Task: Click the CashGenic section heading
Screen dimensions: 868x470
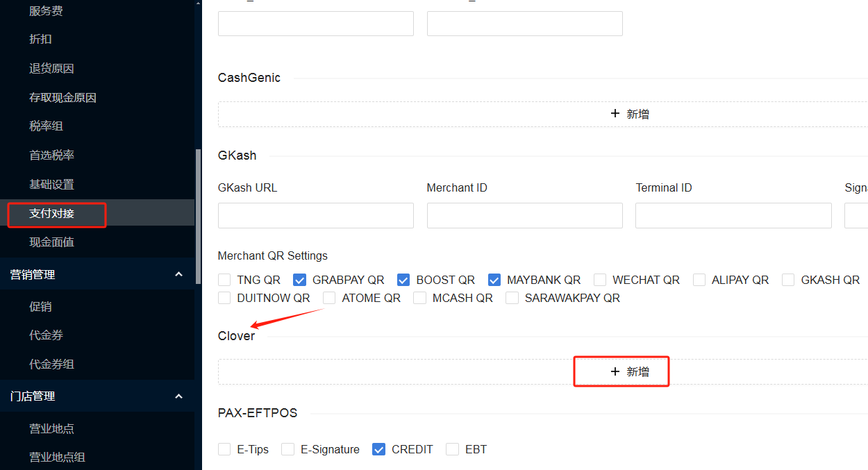Action: pos(249,78)
